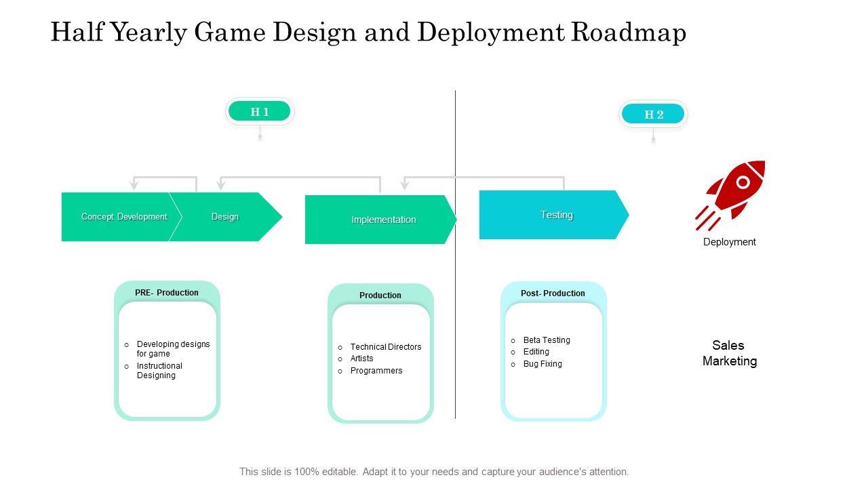
Task: Click the slide title heading text
Action: pyautogui.click(x=368, y=33)
